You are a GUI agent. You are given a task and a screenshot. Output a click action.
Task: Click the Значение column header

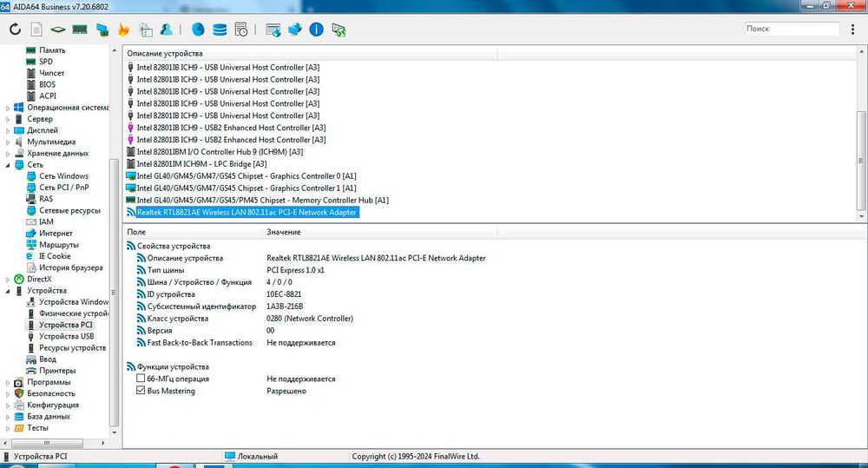tap(380, 232)
